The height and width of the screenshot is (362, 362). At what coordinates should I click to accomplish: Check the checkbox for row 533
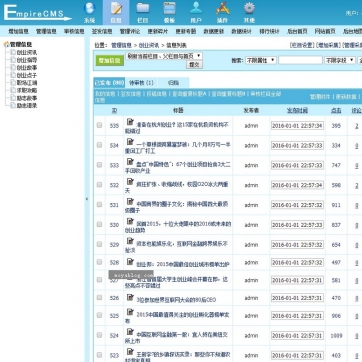(x=99, y=165)
